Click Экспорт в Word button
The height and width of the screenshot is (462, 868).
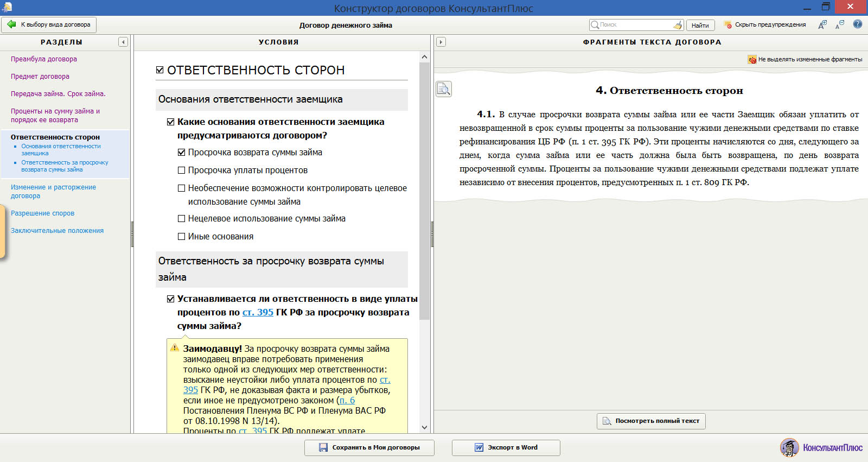click(x=506, y=447)
